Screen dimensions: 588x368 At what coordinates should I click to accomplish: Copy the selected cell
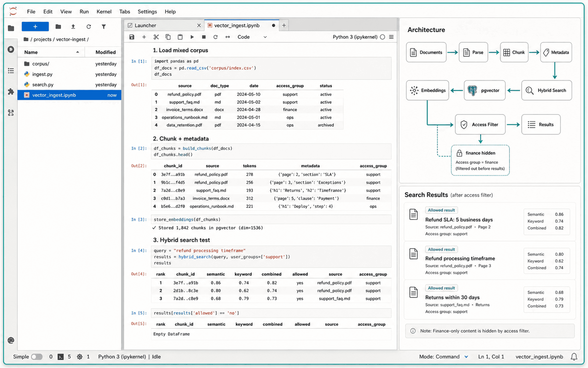(168, 37)
